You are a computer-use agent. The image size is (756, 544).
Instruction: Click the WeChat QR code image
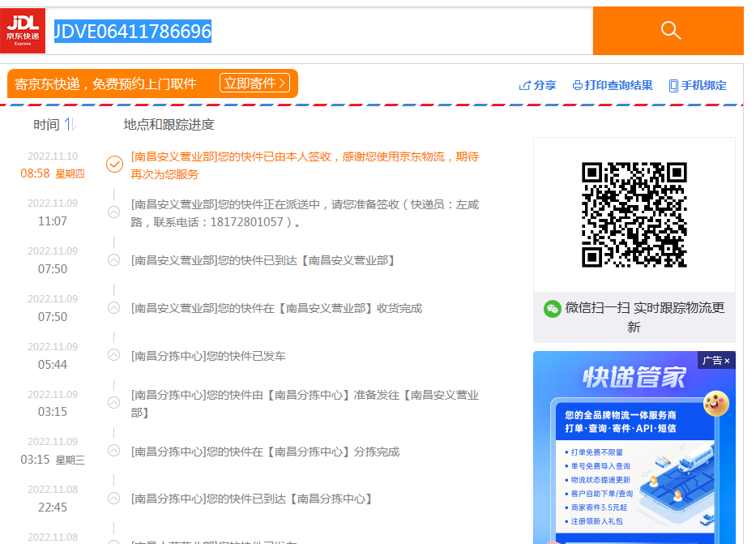(x=634, y=215)
